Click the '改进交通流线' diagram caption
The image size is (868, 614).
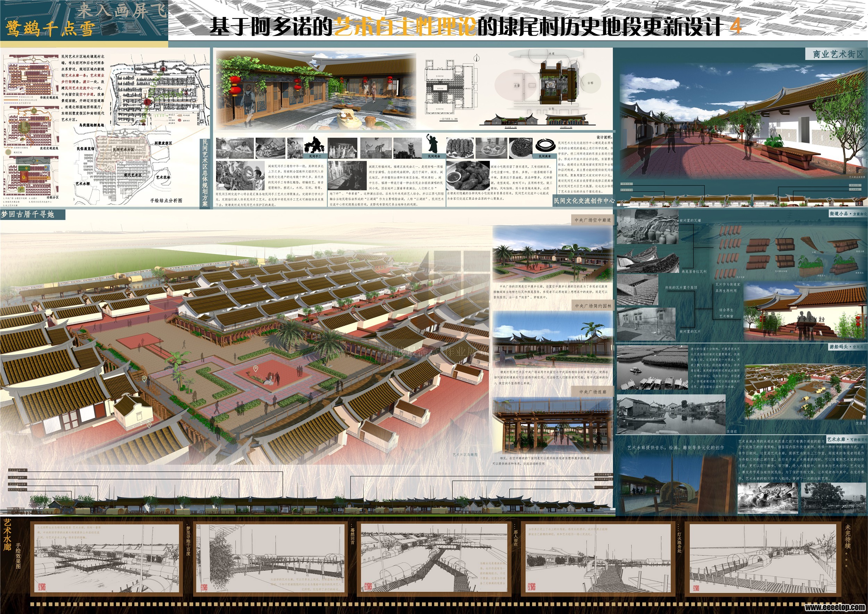(49, 149)
